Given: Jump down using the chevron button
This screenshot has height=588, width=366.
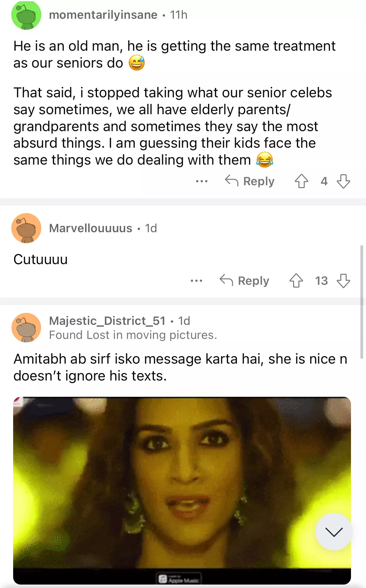Looking at the screenshot, I should point(334,532).
